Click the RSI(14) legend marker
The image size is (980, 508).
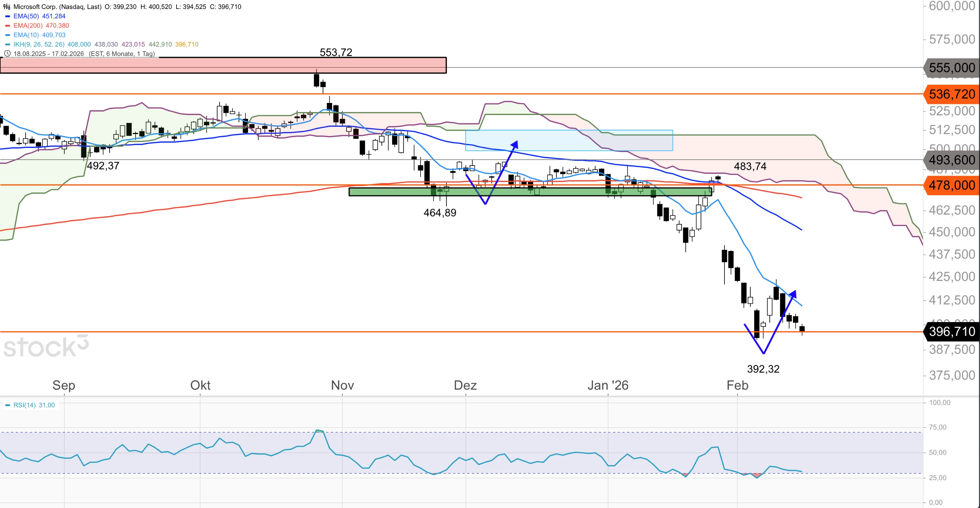click(7, 405)
